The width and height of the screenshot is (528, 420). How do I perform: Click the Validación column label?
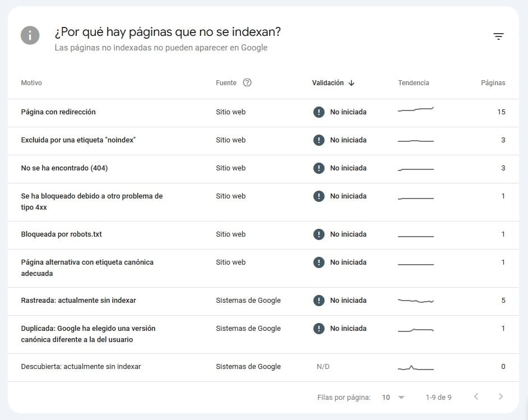(x=327, y=82)
